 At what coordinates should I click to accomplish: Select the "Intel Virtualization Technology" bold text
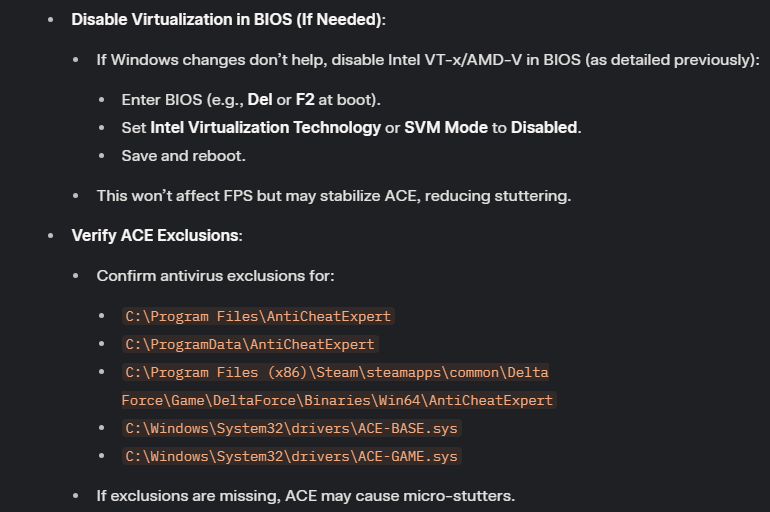[x=265, y=128]
